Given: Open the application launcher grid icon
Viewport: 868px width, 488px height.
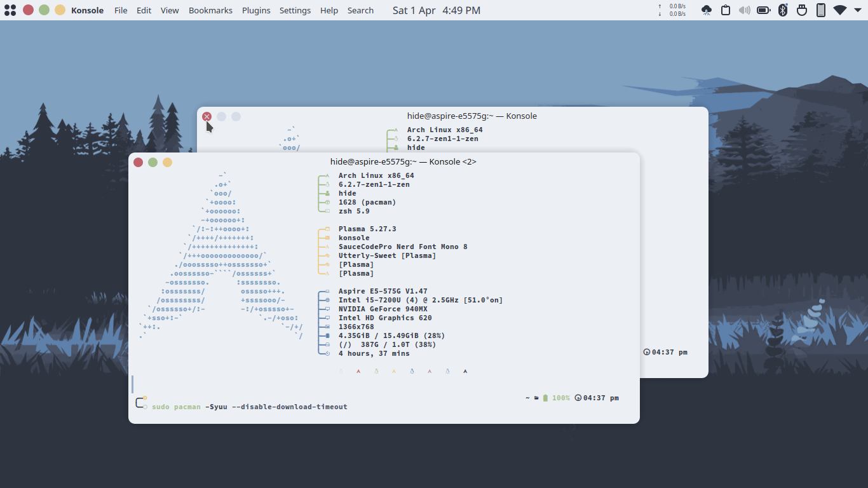Looking at the screenshot, I should 10,10.
